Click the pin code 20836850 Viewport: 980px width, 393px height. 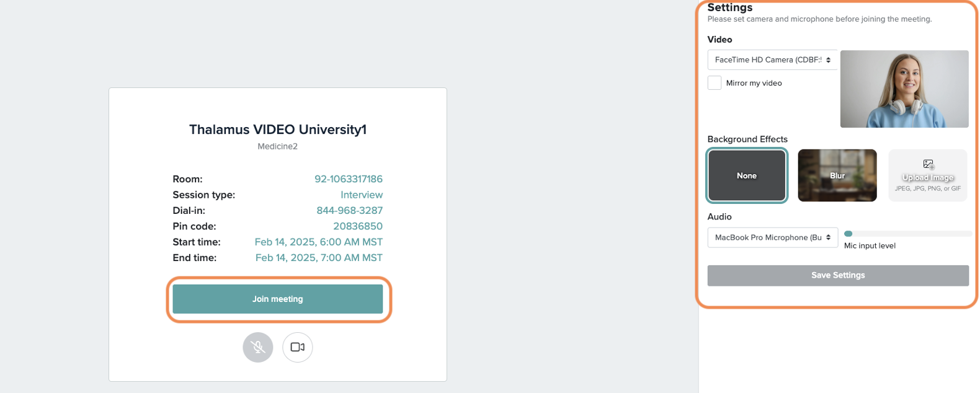358,226
